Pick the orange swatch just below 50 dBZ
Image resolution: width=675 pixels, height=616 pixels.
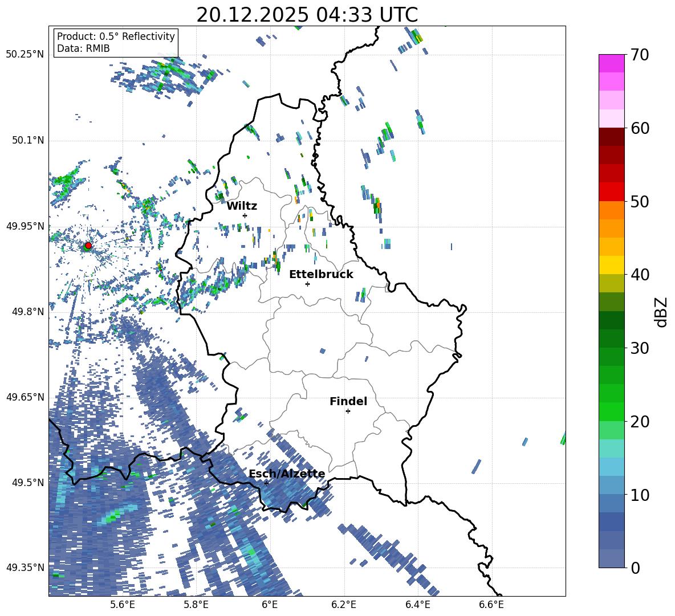(611, 210)
